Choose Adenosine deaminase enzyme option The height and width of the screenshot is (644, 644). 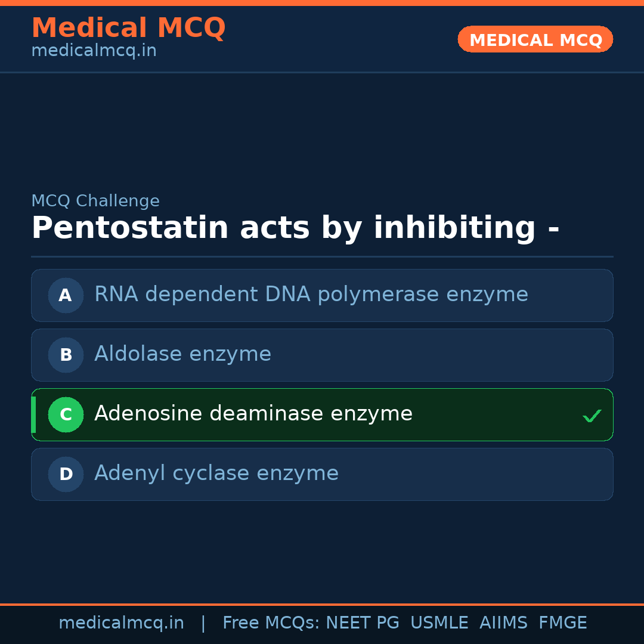point(253,414)
